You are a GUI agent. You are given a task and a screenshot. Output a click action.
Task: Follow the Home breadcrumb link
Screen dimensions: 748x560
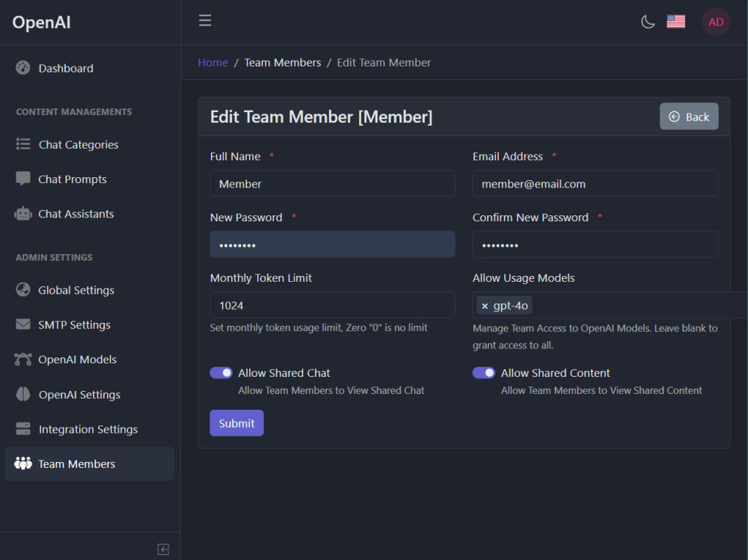coord(212,63)
